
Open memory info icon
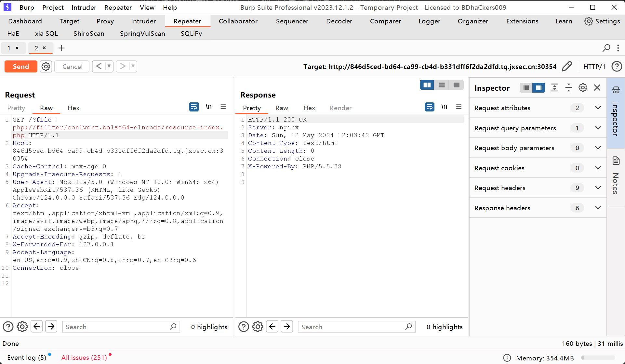click(507, 358)
